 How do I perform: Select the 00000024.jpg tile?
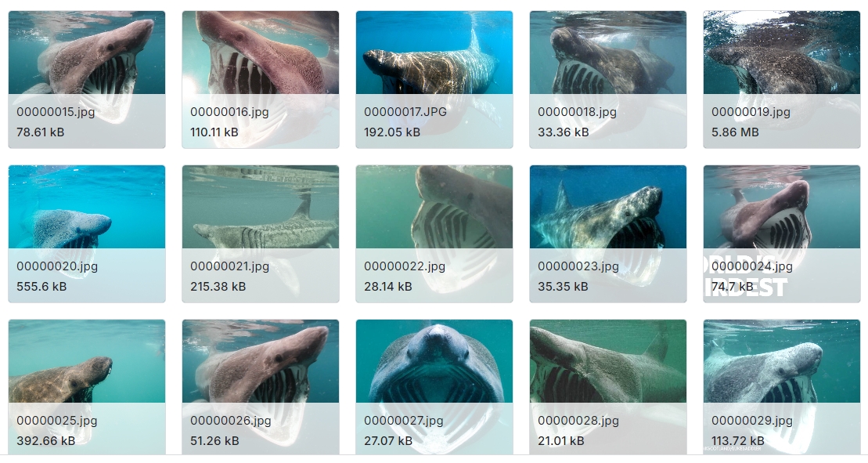coord(782,233)
